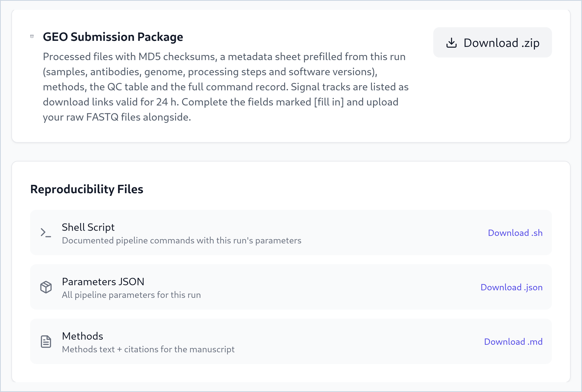Click the document icon beside Methods
Viewport: 582px width, 392px height.
46,341
